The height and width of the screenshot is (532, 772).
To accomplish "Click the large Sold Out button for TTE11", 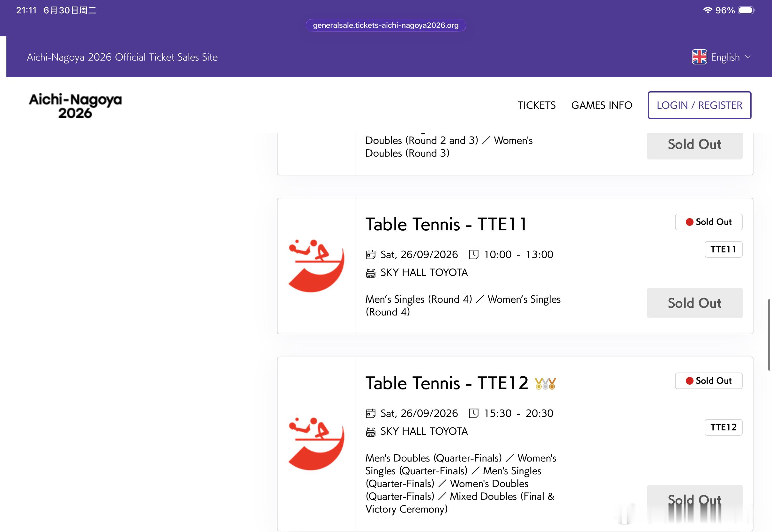I will 695,303.
